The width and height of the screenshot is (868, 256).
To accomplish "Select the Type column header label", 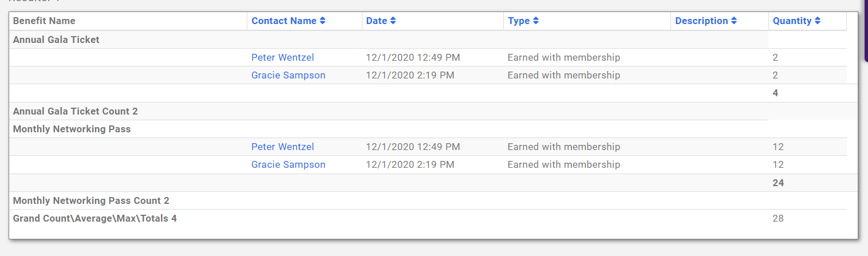I will [x=519, y=21].
